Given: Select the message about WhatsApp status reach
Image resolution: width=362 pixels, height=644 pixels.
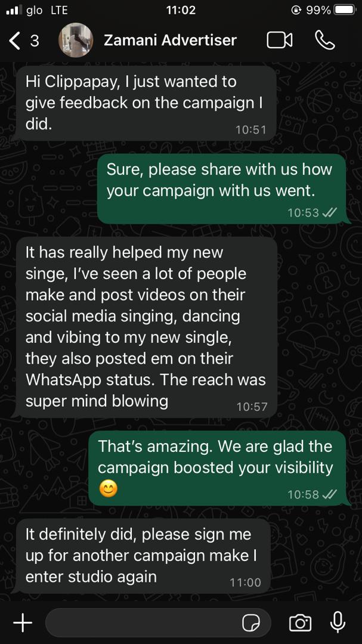Looking at the screenshot, I should 145,327.
